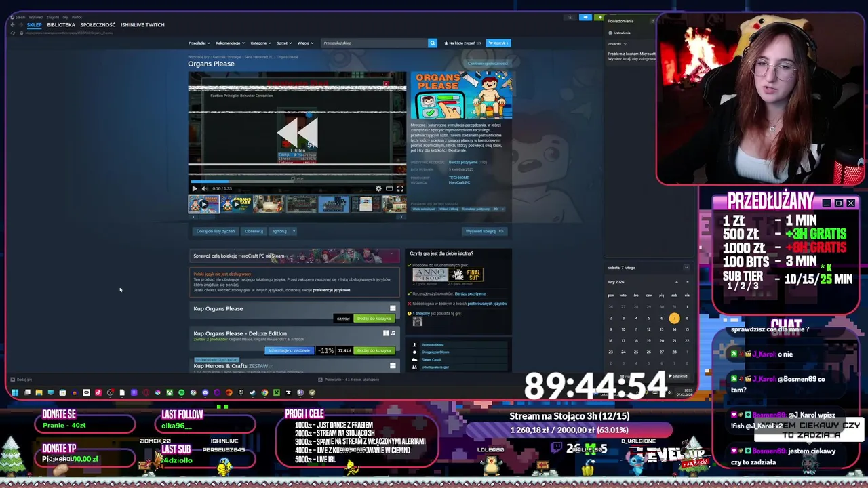The width and height of the screenshot is (868, 488).
Task: Switch to BIBLIOTEKA tab
Action: (x=61, y=24)
